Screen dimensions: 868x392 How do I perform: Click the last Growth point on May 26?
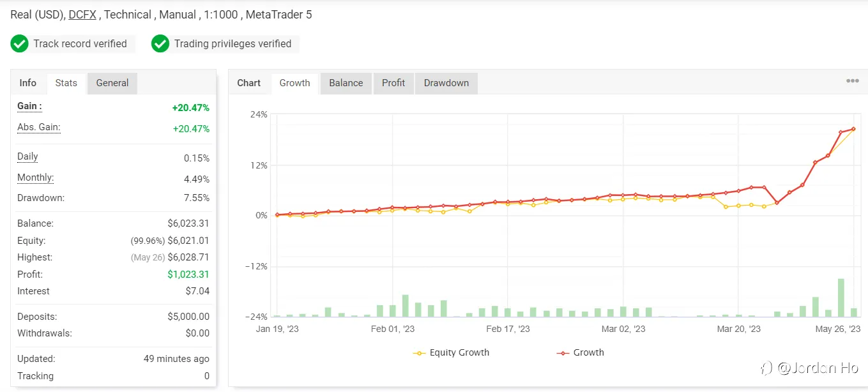point(853,129)
